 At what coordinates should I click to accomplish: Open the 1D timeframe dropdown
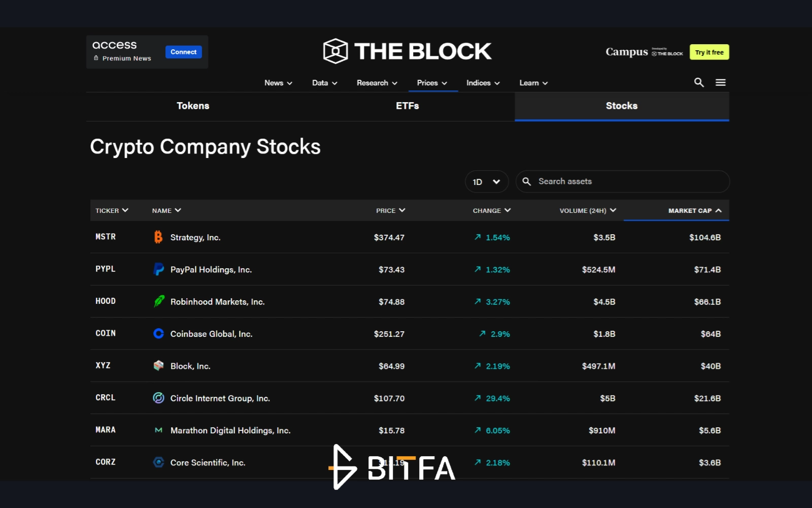pyautogui.click(x=487, y=181)
